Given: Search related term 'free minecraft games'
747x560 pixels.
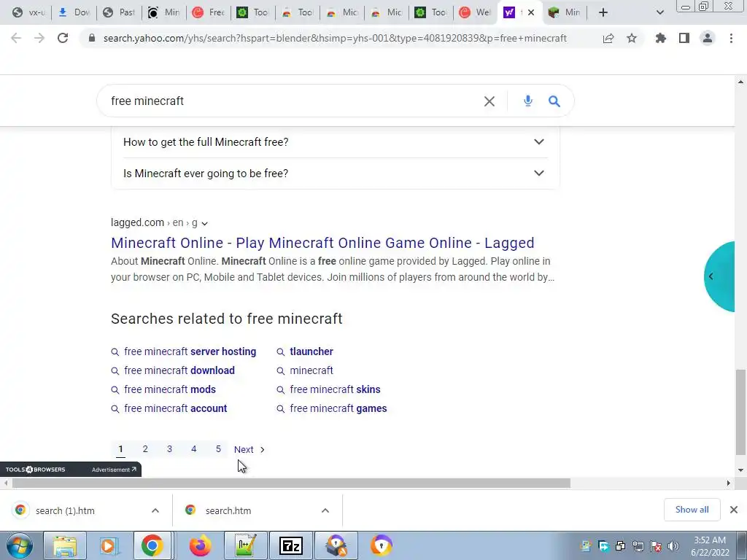Looking at the screenshot, I should pyautogui.click(x=338, y=408).
